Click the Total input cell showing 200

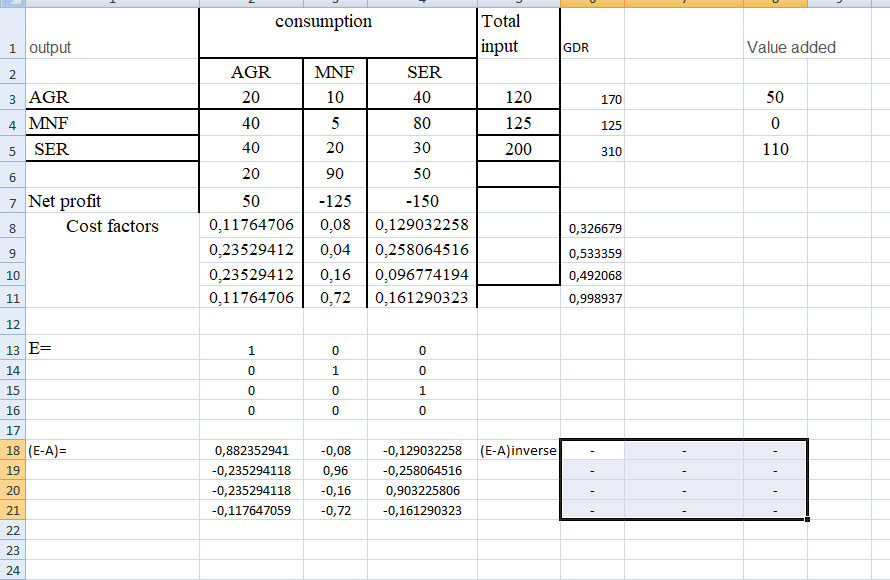[x=518, y=149]
